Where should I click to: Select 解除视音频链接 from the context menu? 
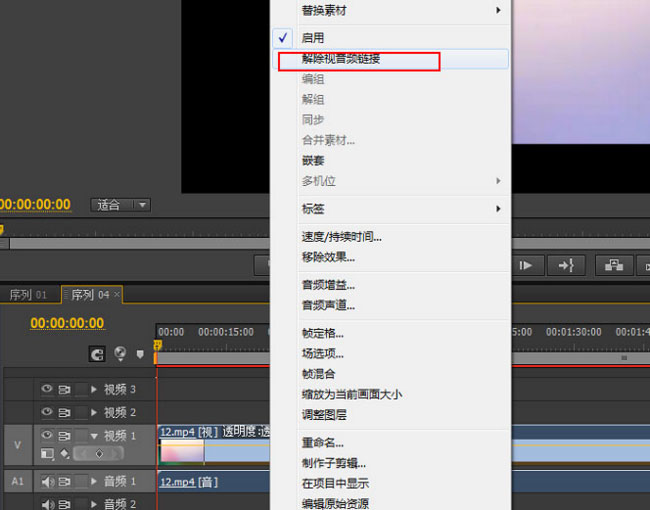point(341,59)
